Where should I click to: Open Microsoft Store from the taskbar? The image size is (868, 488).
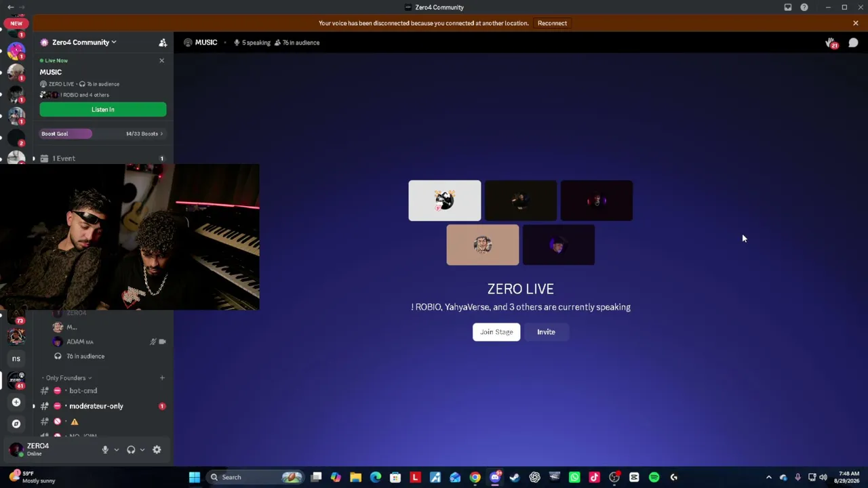pos(395,477)
